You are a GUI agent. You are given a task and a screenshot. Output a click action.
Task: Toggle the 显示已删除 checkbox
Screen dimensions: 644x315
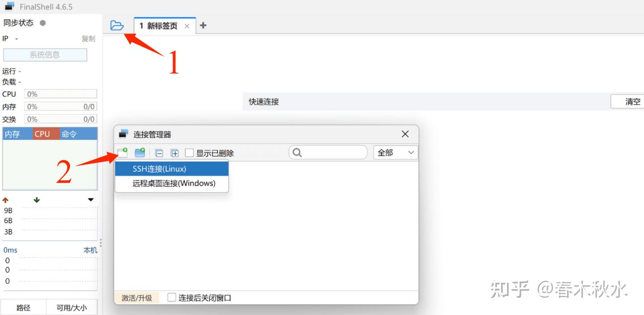(190, 153)
